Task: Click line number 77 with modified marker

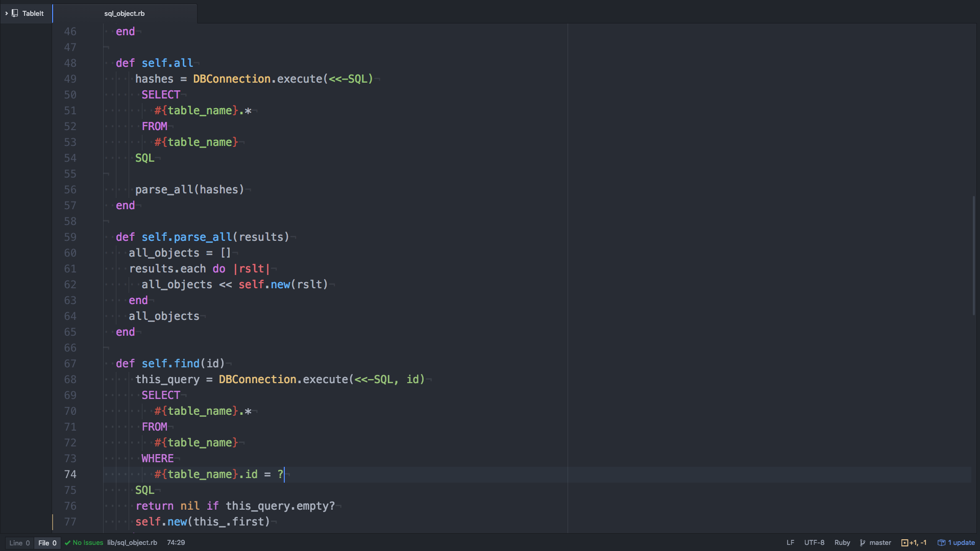Action: pyautogui.click(x=70, y=522)
